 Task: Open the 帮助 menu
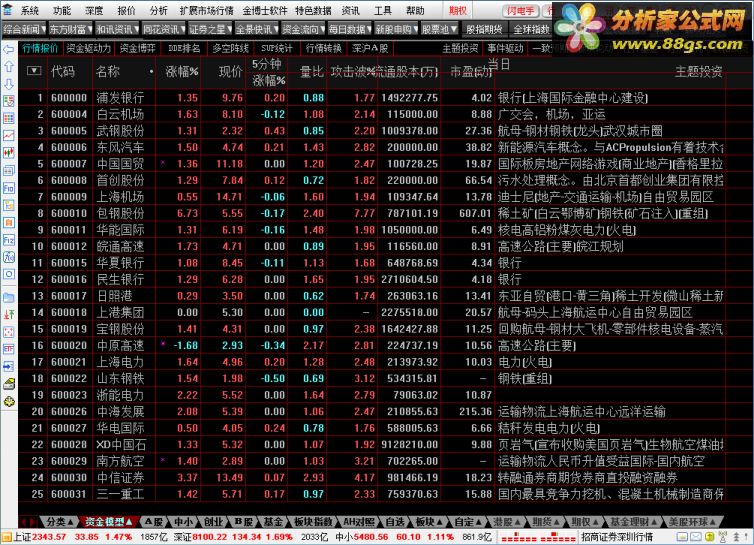tap(415, 11)
